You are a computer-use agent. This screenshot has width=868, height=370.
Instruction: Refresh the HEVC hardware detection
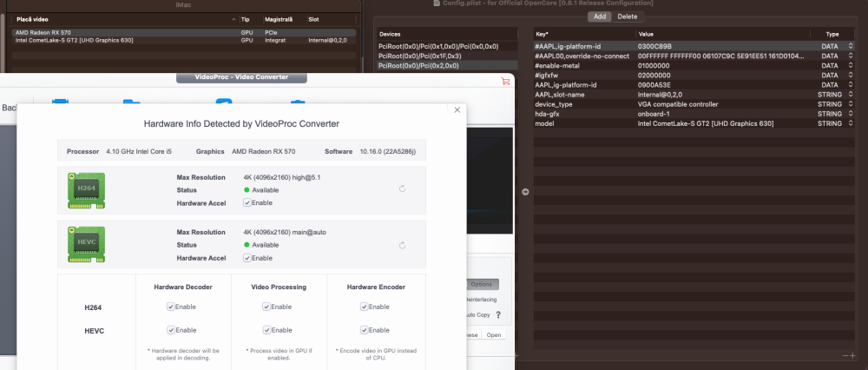[403, 246]
